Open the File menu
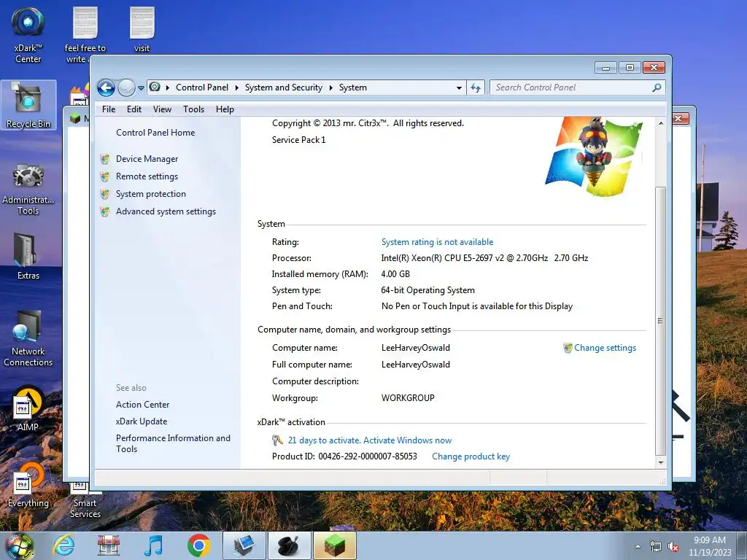The width and height of the screenshot is (747, 560). pos(109,109)
